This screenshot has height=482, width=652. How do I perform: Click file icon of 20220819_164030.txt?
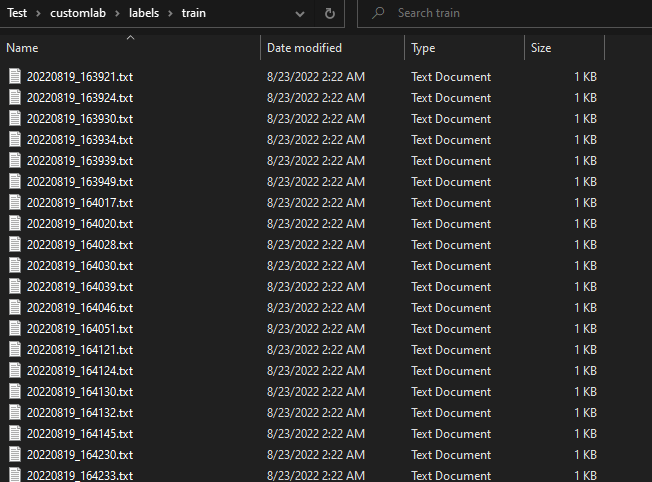click(x=15, y=265)
